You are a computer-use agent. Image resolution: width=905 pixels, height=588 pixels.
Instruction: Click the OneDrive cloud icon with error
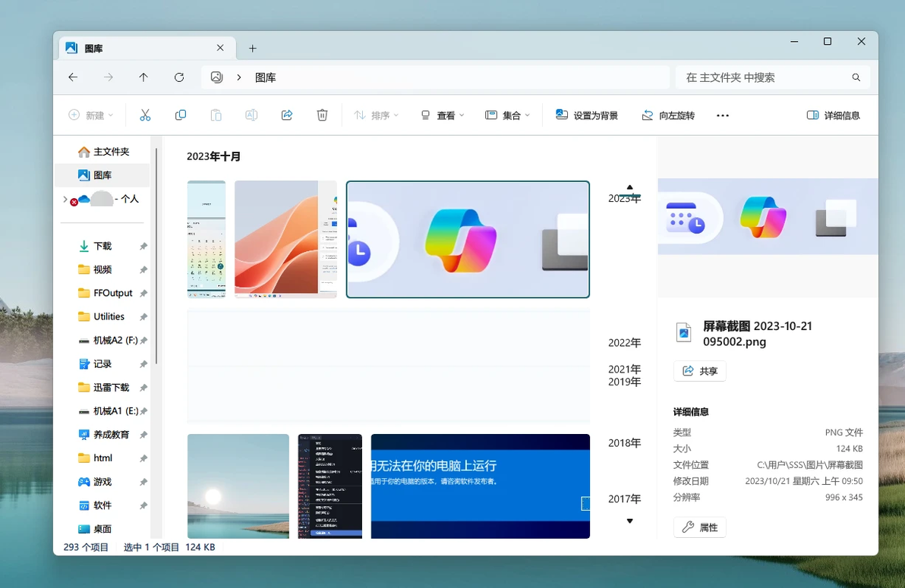[80, 200]
